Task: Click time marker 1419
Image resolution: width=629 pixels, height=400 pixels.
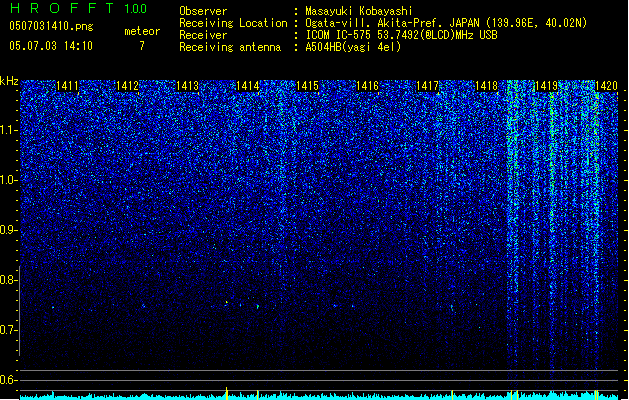Action: (547, 86)
